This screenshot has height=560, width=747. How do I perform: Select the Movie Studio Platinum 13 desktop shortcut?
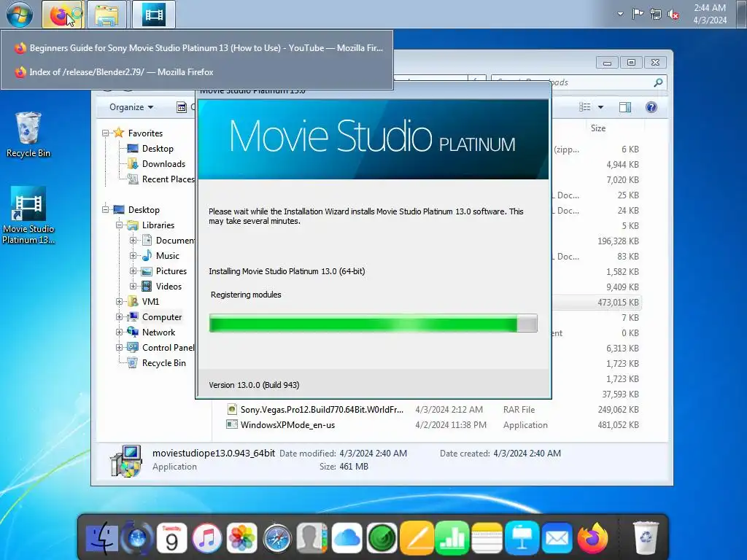[28, 215]
